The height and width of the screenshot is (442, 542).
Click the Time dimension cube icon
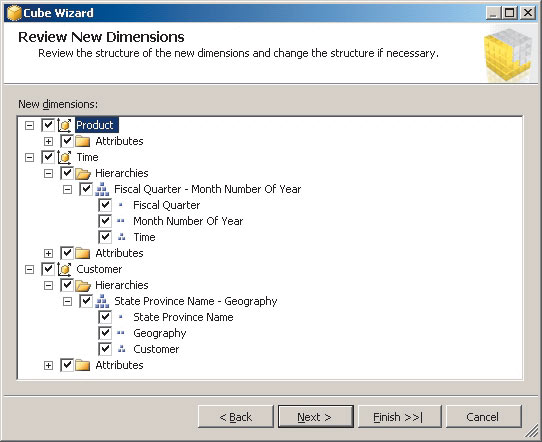tap(65, 157)
